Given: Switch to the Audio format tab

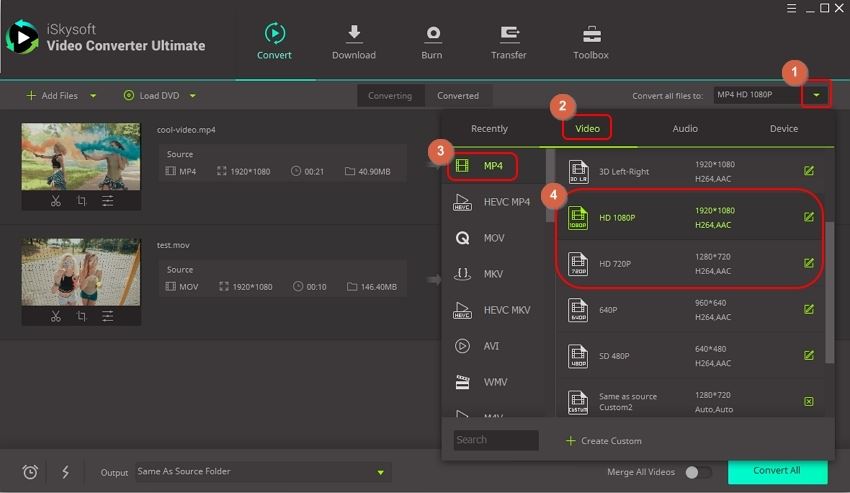Looking at the screenshot, I should 685,128.
